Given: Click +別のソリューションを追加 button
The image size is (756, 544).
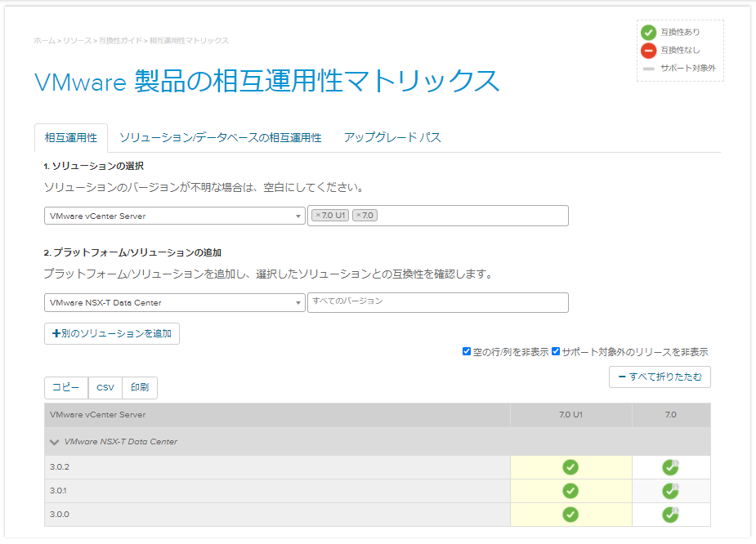Looking at the screenshot, I should [112, 333].
